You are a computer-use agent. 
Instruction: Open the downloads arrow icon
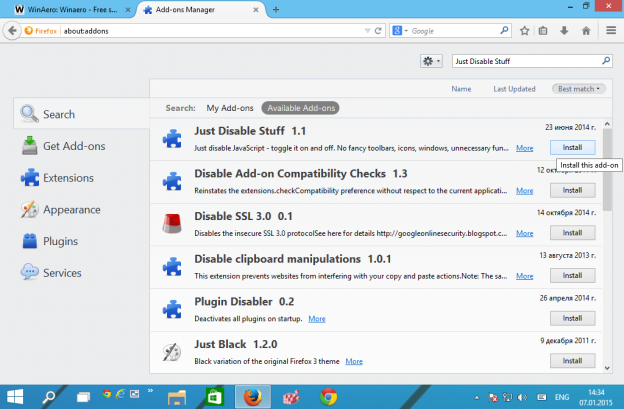tap(564, 31)
